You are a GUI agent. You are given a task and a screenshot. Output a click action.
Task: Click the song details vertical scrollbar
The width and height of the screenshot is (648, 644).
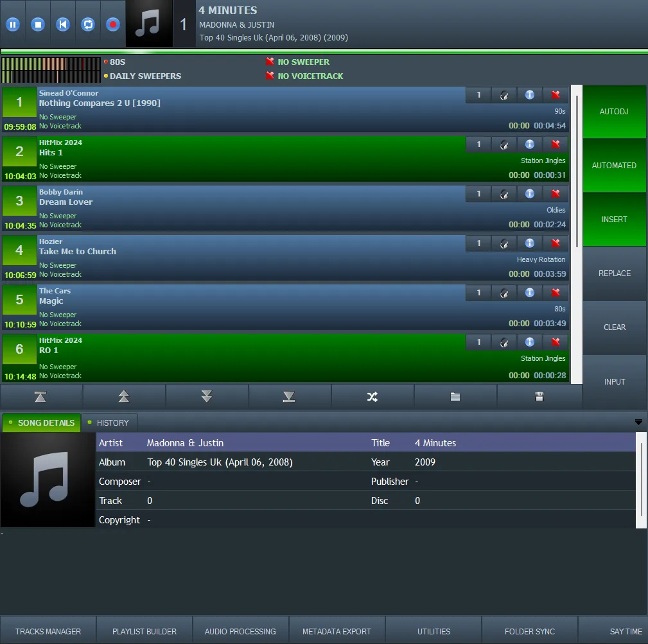point(641,480)
